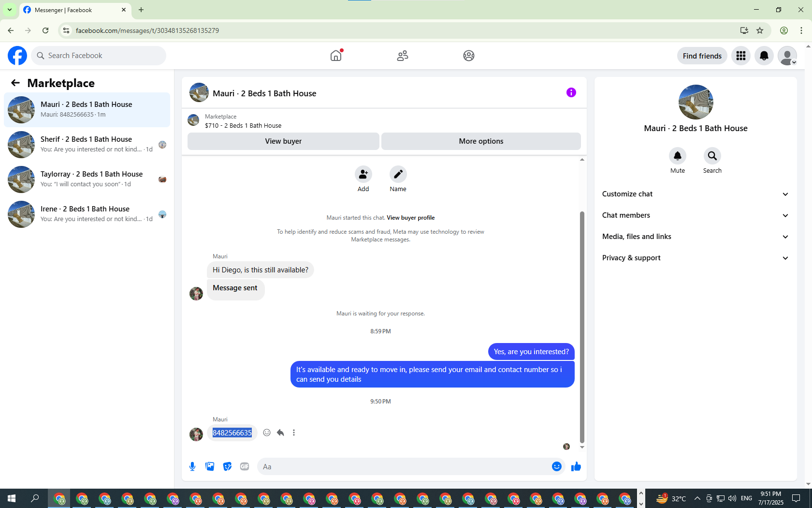Open Chrome profile icon in toolbar
This screenshot has width=812, height=508.
tap(784, 30)
